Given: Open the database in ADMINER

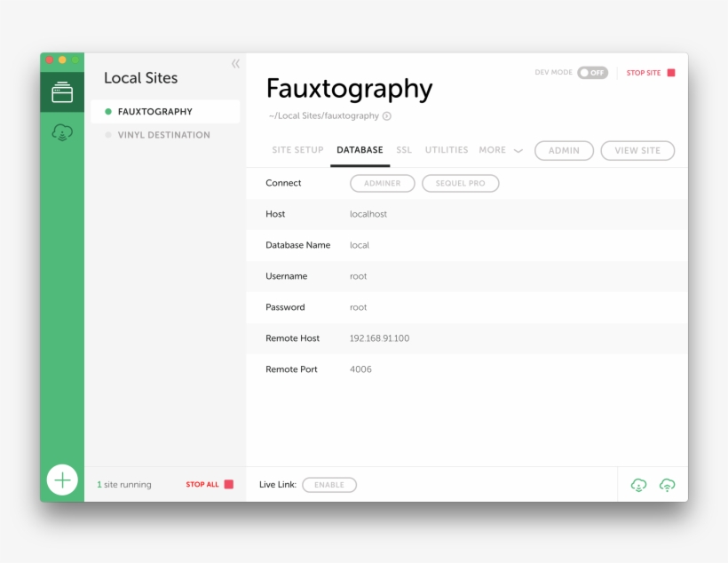Looking at the screenshot, I should click(x=382, y=183).
